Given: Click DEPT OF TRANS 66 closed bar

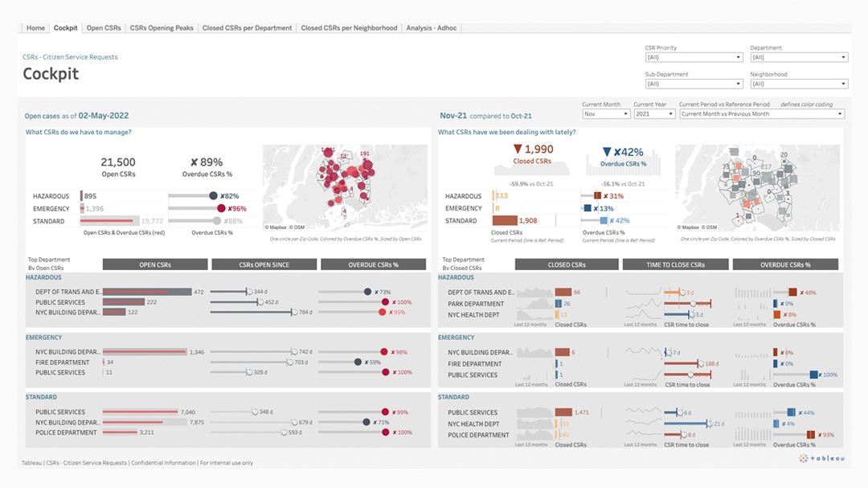Looking at the screenshot, I should (563, 292).
